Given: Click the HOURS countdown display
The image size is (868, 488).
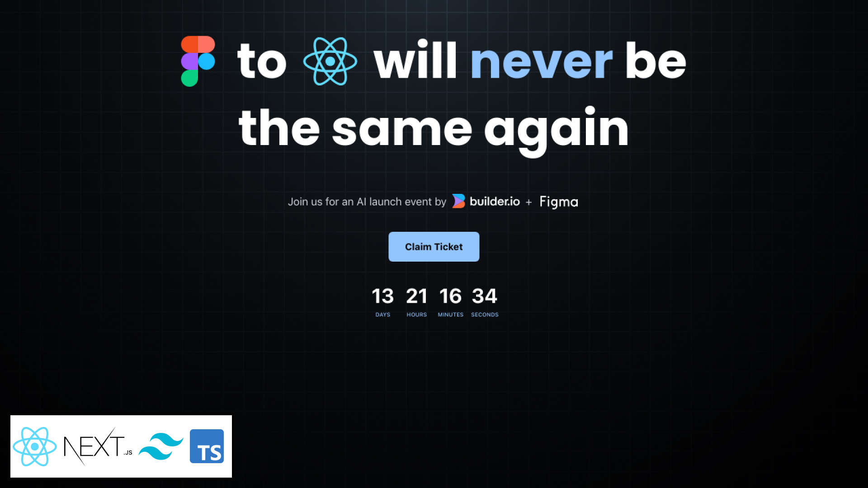Looking at the screenshot, I should point(416,301).
